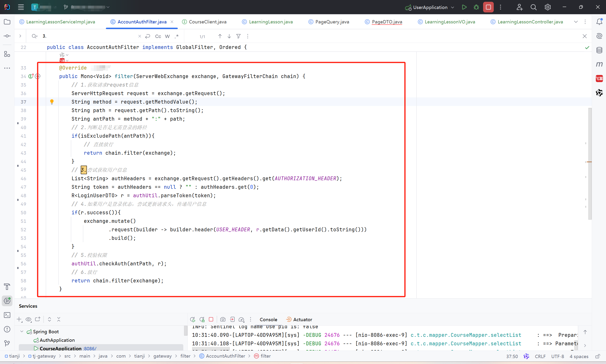Open the CourseApplication :8086/ link
606x364 pixels.
click(x=90, y=349)
